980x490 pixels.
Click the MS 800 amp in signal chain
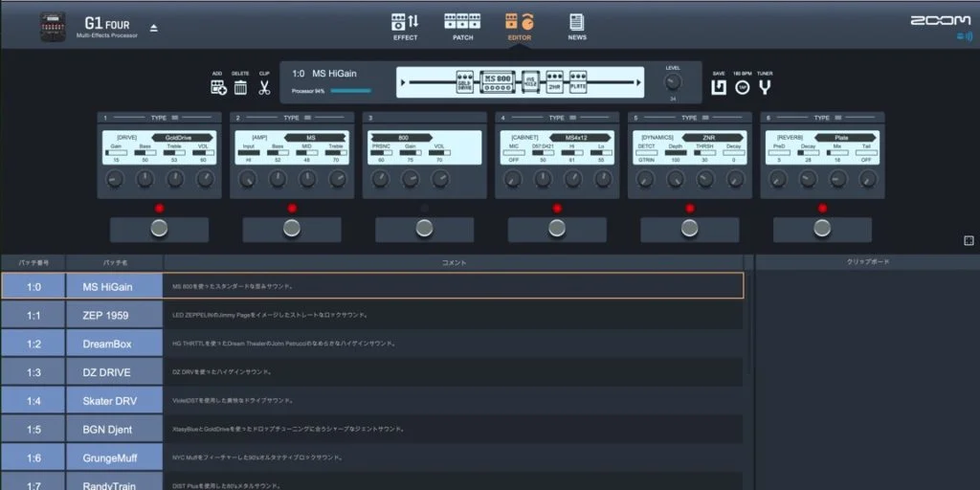497,83
